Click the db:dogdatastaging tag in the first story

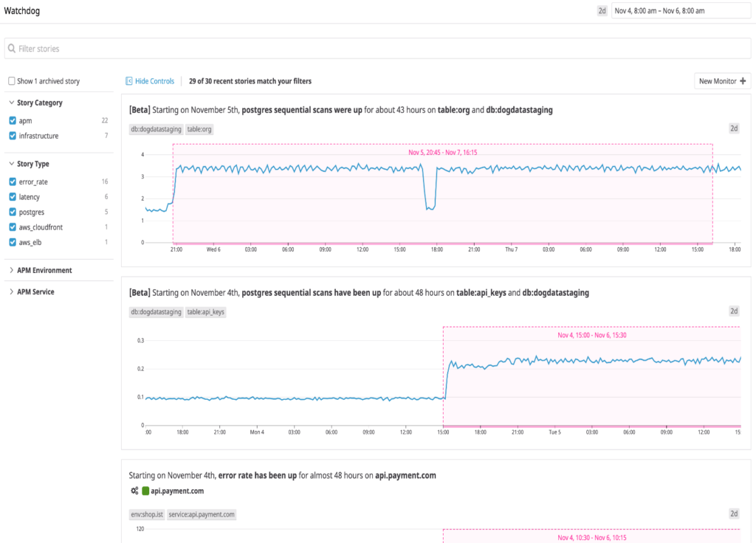click(156, 128)
